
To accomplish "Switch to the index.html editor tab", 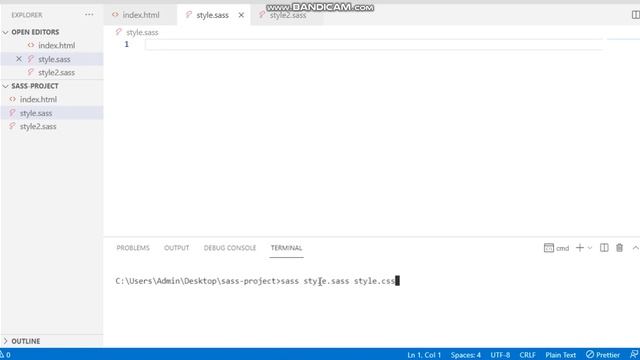I will (x=140, y=15).
